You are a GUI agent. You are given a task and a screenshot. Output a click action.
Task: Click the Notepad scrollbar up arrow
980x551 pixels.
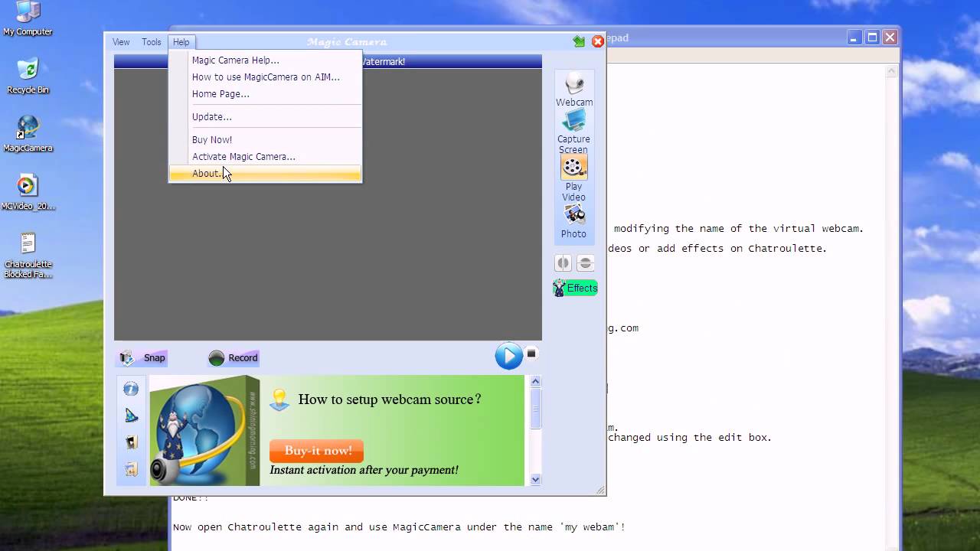click(x=892, y=72)
